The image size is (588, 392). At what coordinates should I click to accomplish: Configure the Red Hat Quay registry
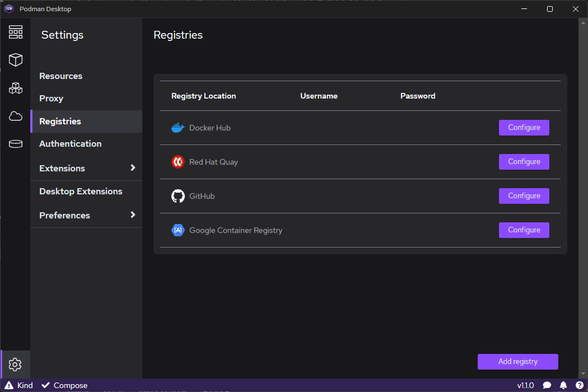[524, 162]
